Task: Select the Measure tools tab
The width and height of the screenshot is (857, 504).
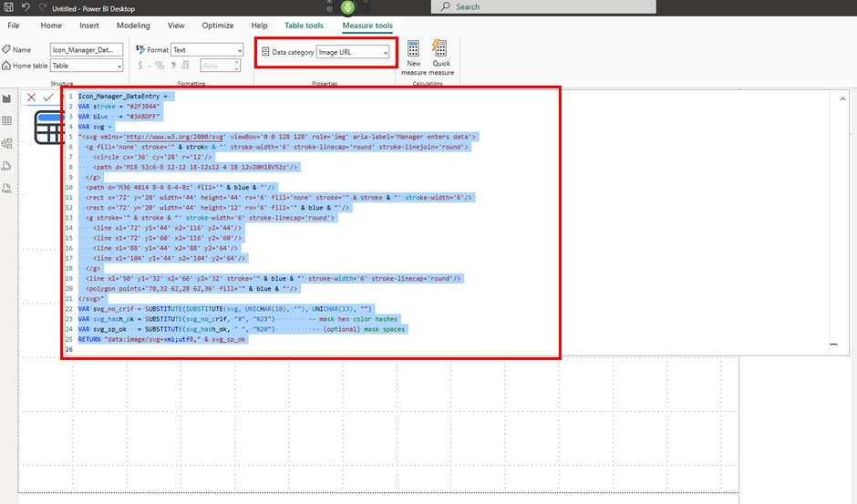Action: pos(367,26)
